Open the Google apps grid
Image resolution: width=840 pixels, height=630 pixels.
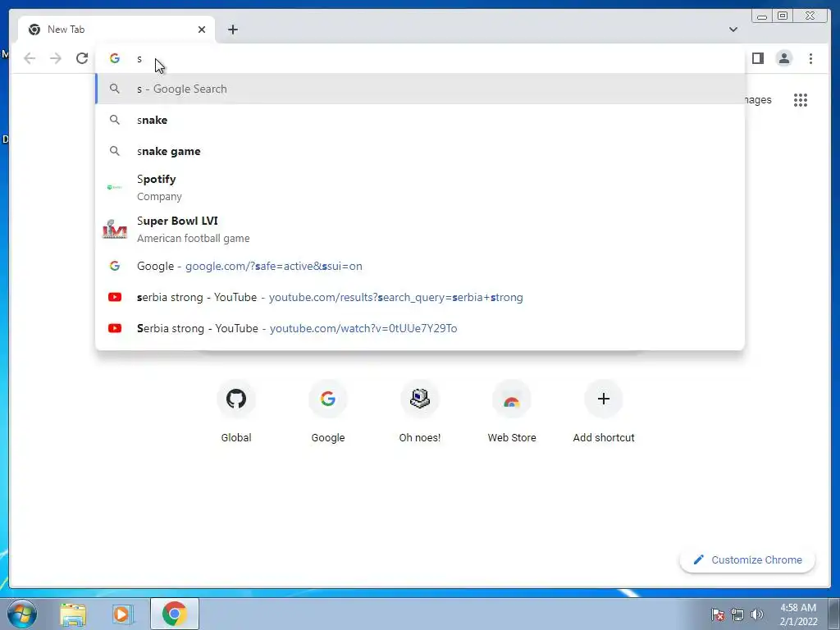coord(801,100)
